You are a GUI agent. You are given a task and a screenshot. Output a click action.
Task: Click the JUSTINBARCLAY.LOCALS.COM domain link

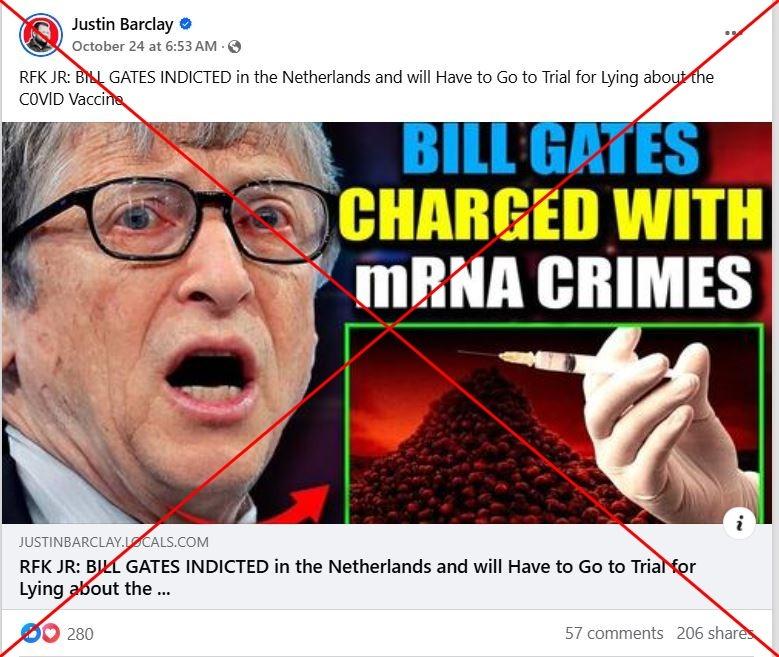114,542
